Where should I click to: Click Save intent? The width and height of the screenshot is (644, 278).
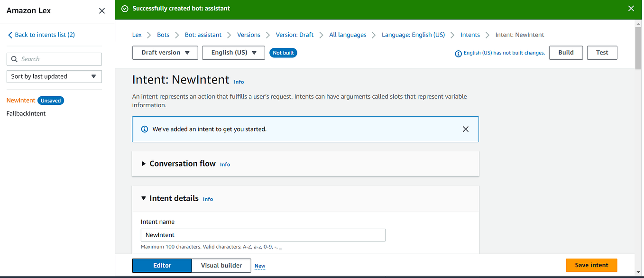click(x=591, y=265)
